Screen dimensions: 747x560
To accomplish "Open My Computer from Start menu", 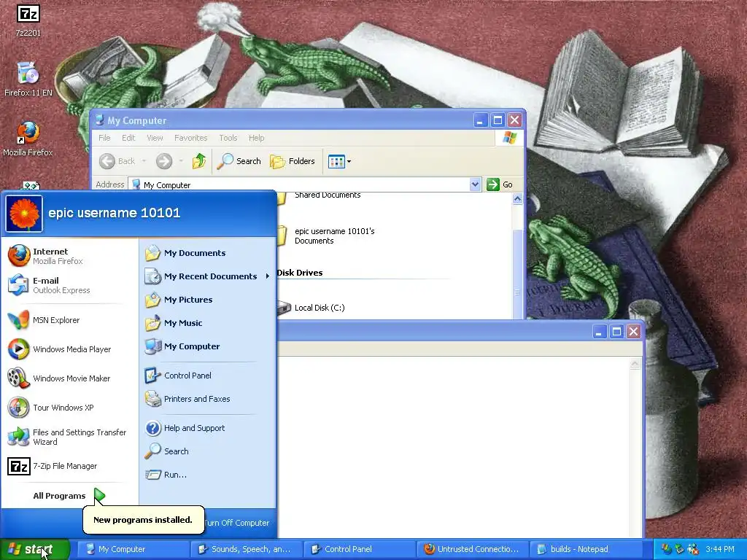I will 208,346.
